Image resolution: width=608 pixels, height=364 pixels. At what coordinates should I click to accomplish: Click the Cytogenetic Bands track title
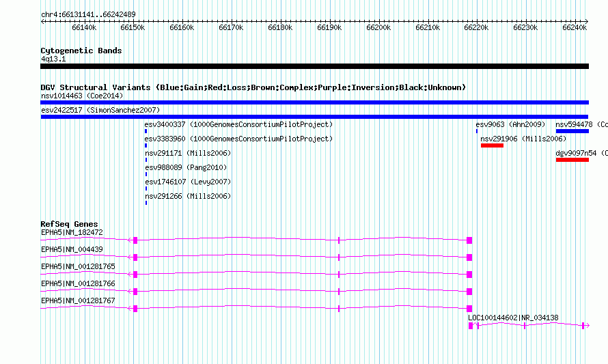[x=81, y=51]
